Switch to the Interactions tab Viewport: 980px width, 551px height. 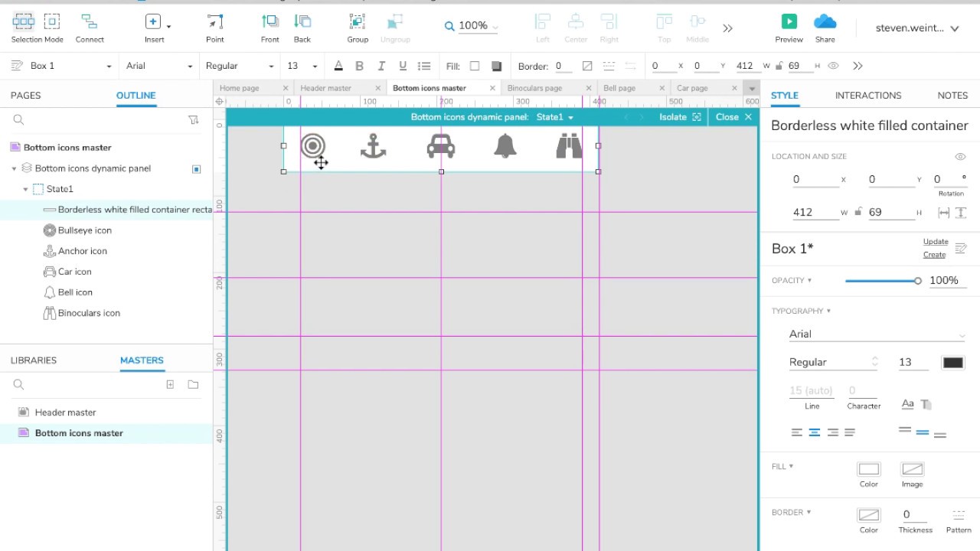868,96
